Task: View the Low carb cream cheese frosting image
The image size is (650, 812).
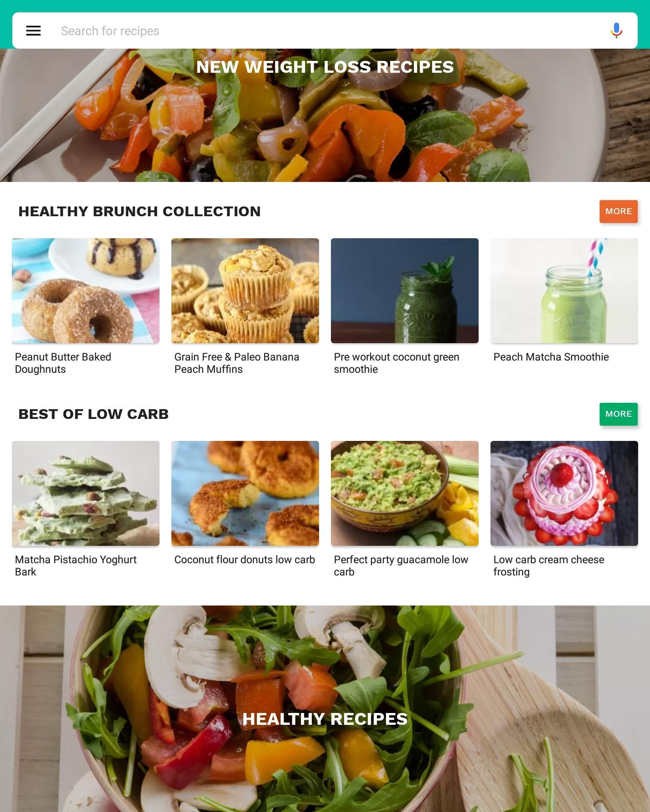Action: point(564,493)
